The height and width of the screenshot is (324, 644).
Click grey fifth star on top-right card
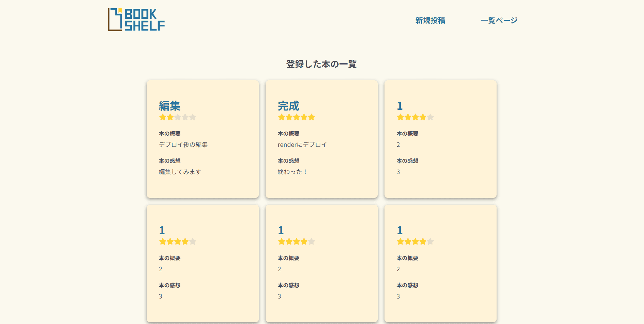[430, 117]
